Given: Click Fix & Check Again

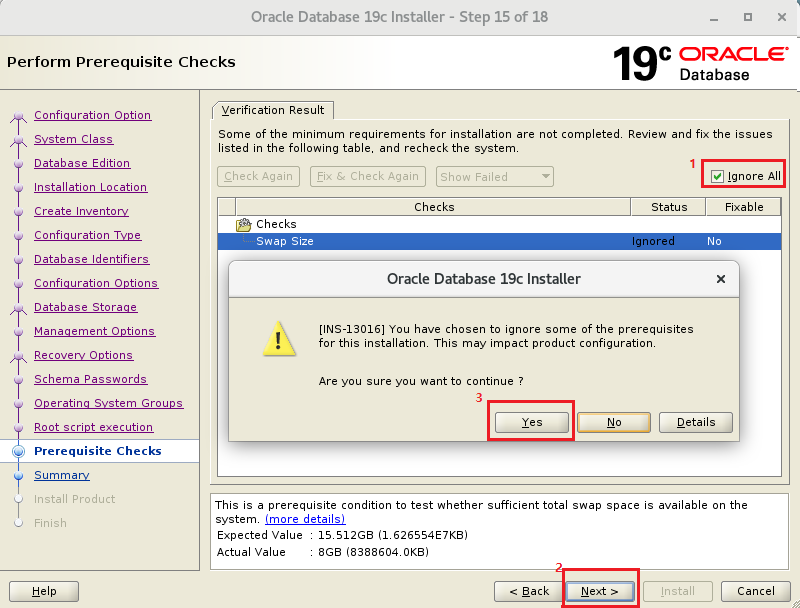Looking at the screenshot, I should [367, 176].
